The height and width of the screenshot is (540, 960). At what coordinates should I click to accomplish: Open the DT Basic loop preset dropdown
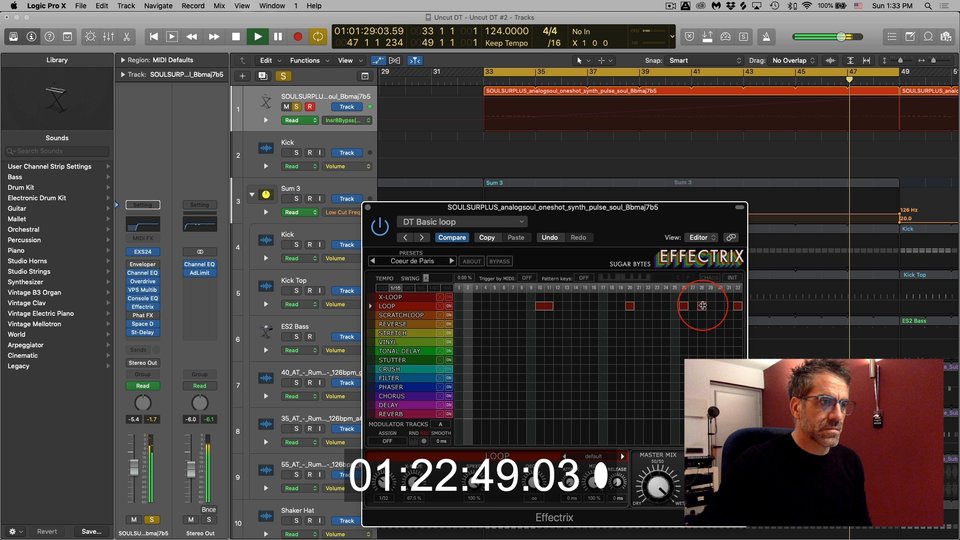pos(462,222)
